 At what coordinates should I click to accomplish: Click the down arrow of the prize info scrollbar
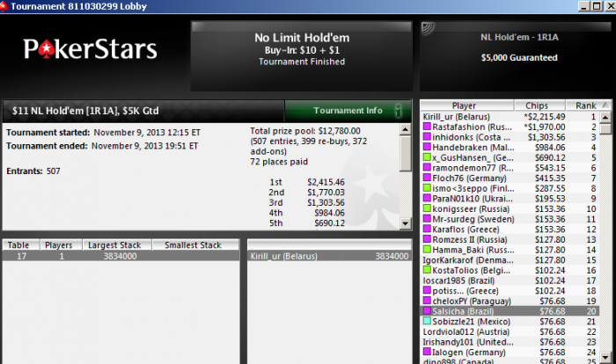pyautogui.click(x=406, y=224)
